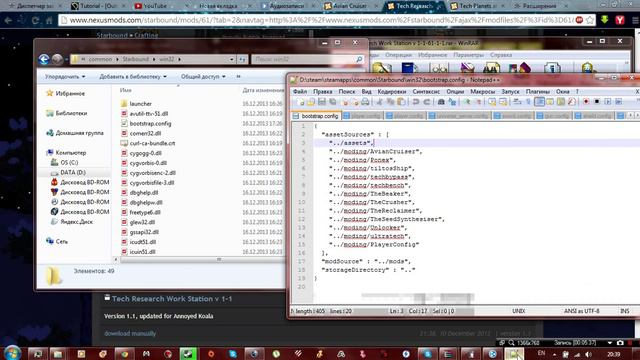This screenshot has height=360, width=640.
Task: Click the Print icon in Notepad++ toolbar
Action: 365,102
